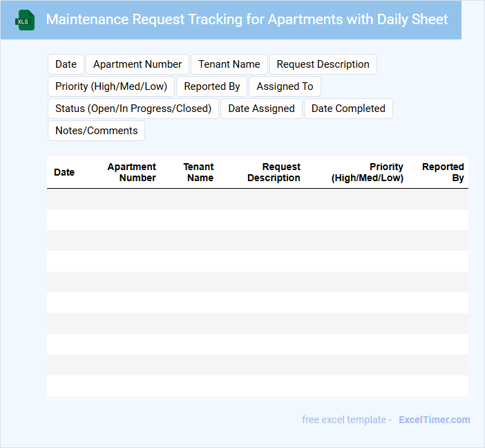The width and height of the screenshot is (485, 448).
Task: Click the Notes/Comments tag
Action: point(96,131)
